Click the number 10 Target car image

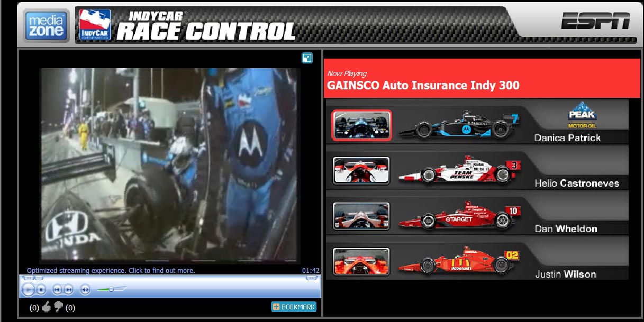tap(458, 216)
